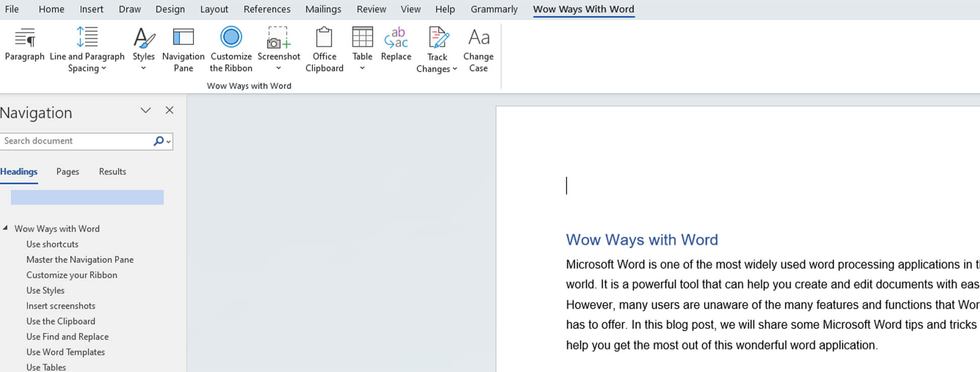Switch to the Design tab
The height and width of the screenshot is (372, 980).
tap(170, 9)
